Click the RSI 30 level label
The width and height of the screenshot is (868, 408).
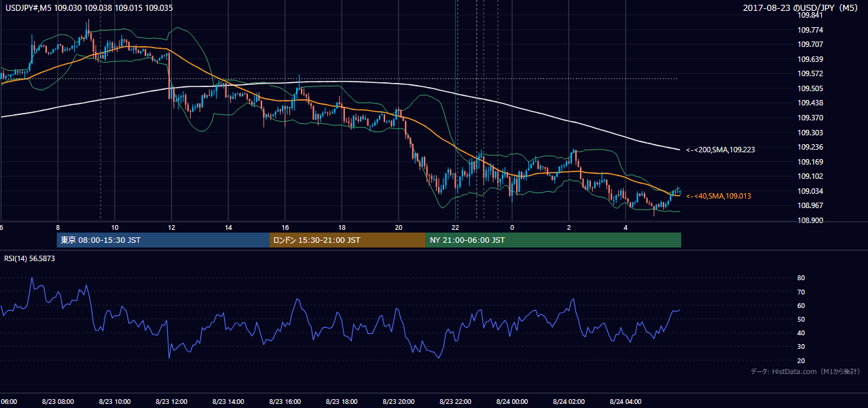pos(801,347)
